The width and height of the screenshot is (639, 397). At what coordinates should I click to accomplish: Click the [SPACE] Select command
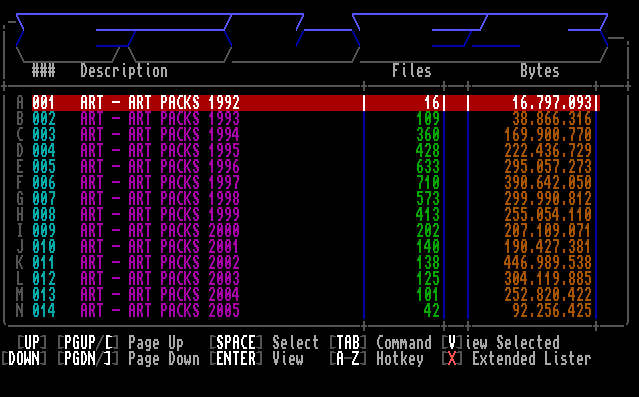coord(264,342)
